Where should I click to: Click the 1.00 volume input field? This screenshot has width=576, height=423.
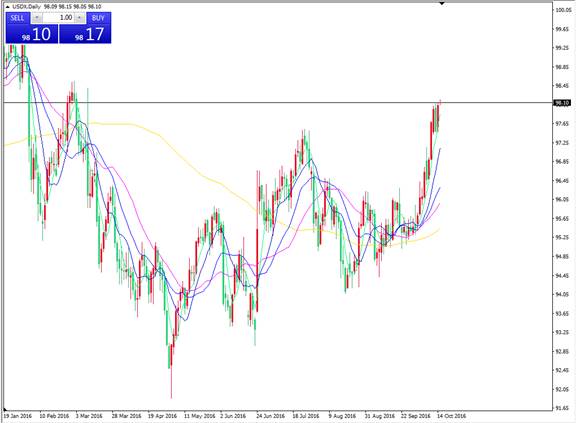tap(58, 18)
